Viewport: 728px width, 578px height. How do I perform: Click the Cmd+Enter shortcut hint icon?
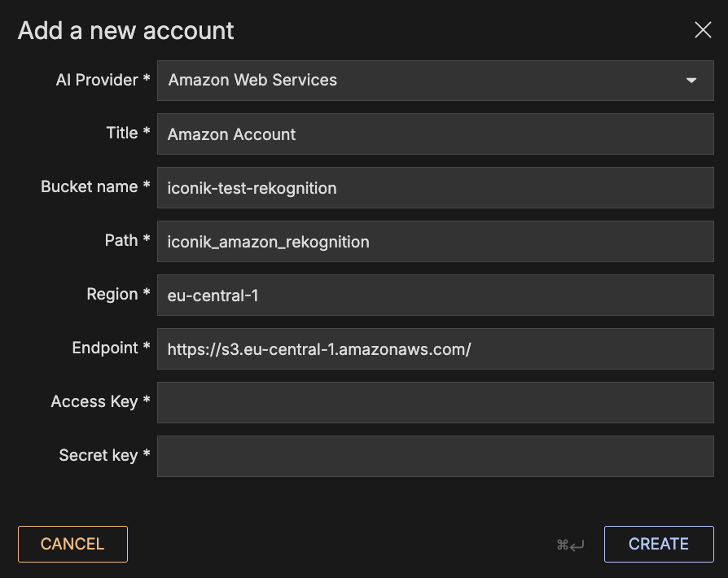pyautogui.click(x=570, y=545)
